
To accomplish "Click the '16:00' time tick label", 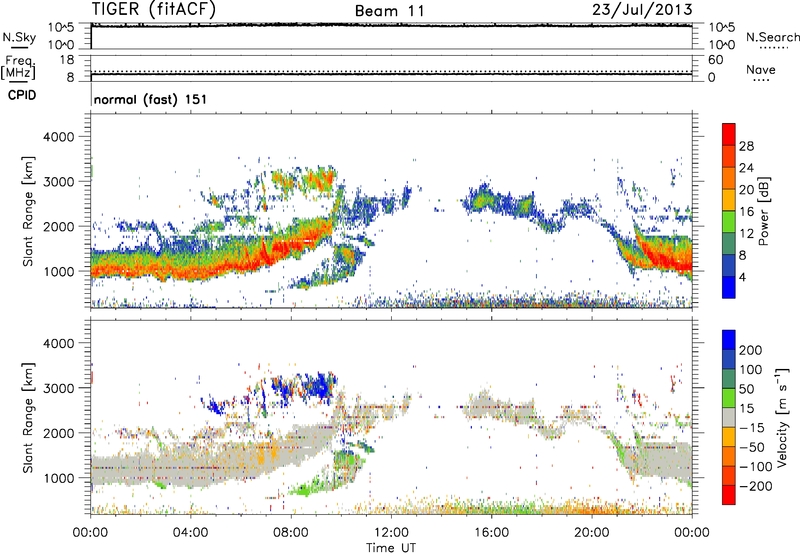I will (491, 533).
